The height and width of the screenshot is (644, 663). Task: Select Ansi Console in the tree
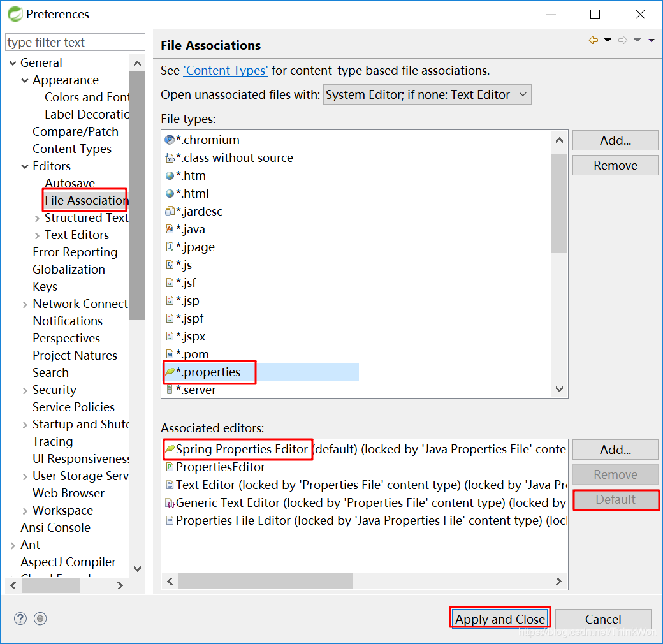point(55,528)
